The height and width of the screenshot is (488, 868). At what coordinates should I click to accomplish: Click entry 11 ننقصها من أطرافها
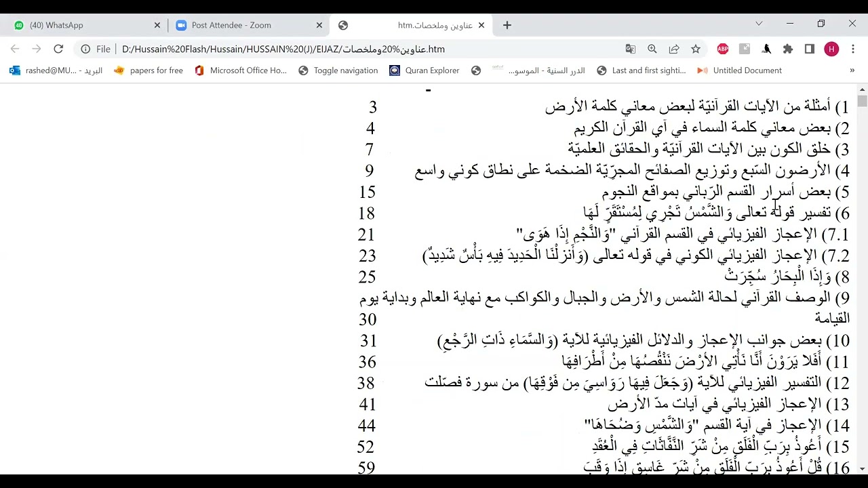click(705, 361)
